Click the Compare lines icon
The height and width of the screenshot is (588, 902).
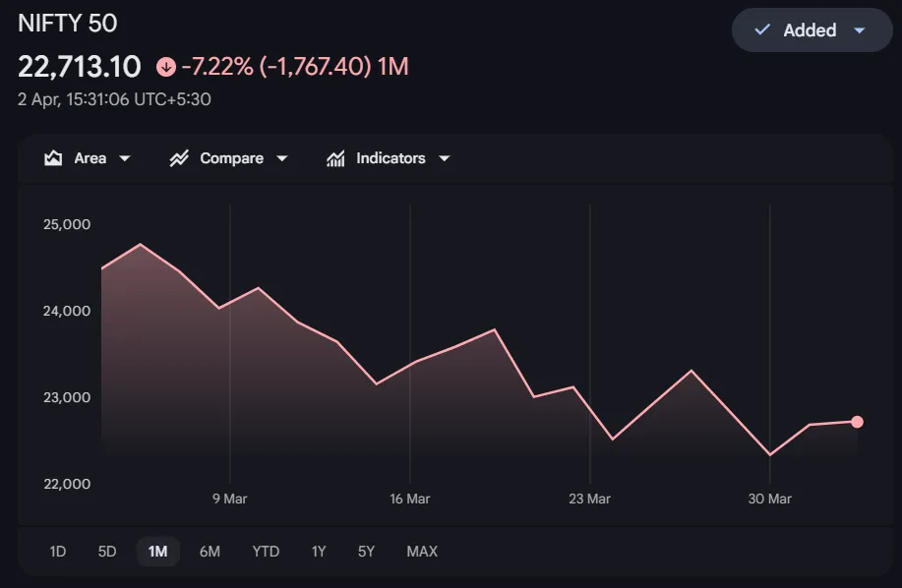coord(179,158)
